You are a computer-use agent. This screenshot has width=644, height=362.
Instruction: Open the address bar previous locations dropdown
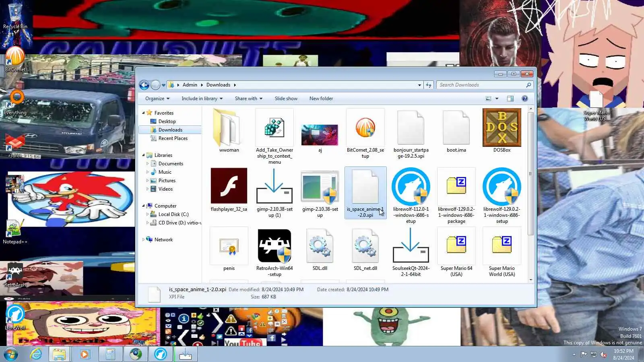(x=419, y=85)
